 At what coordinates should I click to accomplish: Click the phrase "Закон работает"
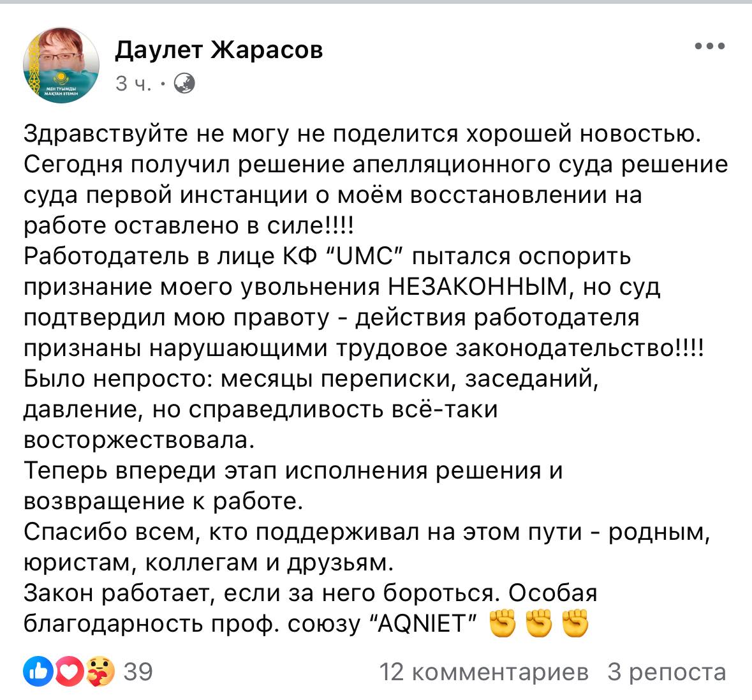[x=110, y=594]
